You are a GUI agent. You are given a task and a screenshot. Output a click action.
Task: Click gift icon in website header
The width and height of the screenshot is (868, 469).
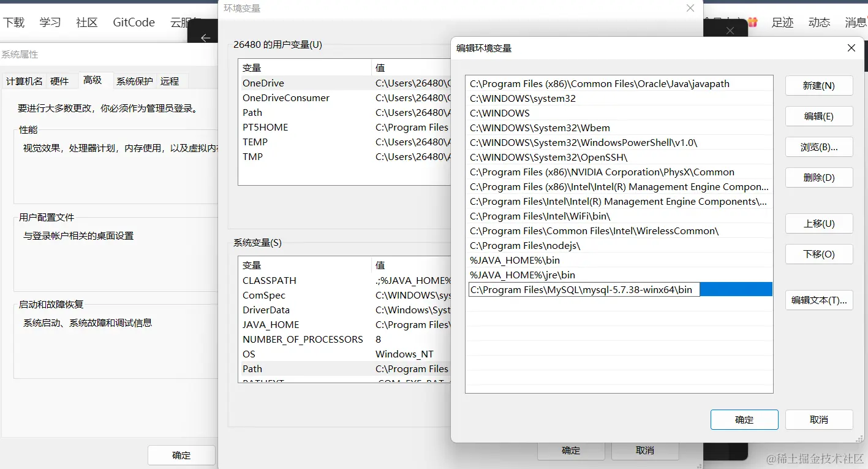click(x=752, y=22)
